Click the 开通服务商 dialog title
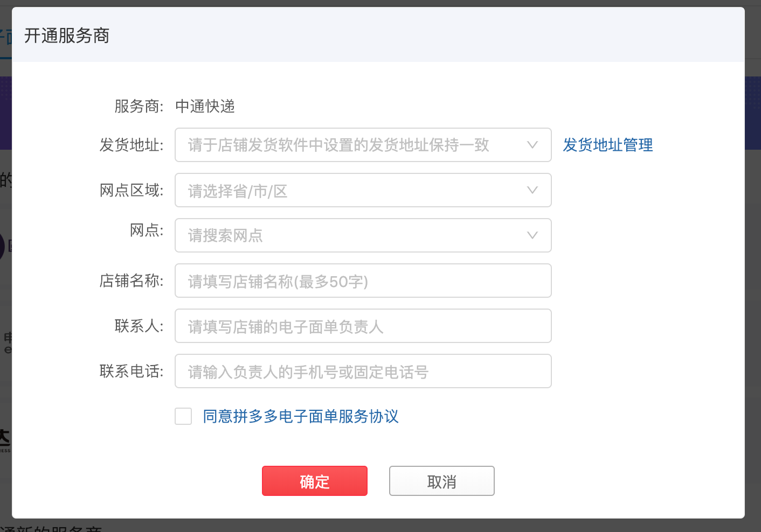This screenshot has height=532, width=761. click(x=67, y=36)
